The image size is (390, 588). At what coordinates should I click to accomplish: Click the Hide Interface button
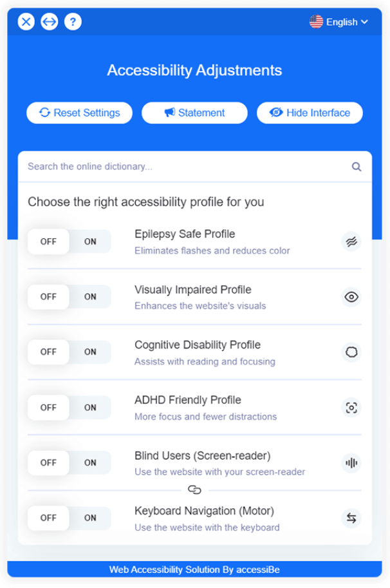[x=310, y=113]
